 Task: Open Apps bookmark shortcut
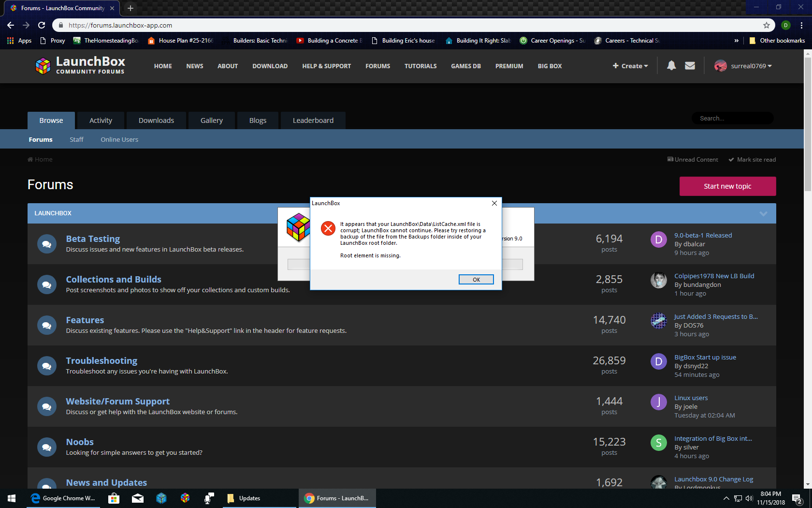point(19,41)
